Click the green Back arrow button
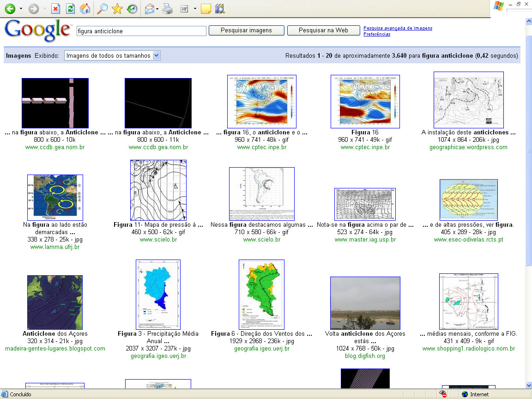The height and width of the screenshot is (399, 532). [x=9, y=9]
